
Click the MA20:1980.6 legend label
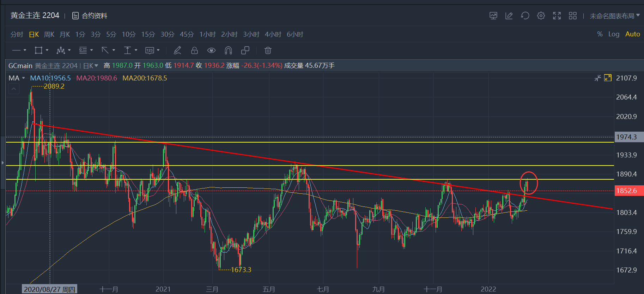point(97,78)
